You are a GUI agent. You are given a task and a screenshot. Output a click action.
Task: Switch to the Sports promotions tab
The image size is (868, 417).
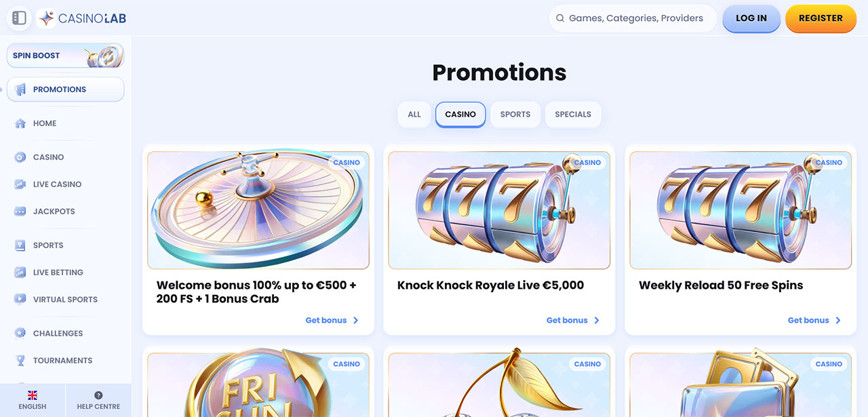[x=515, y=115]
